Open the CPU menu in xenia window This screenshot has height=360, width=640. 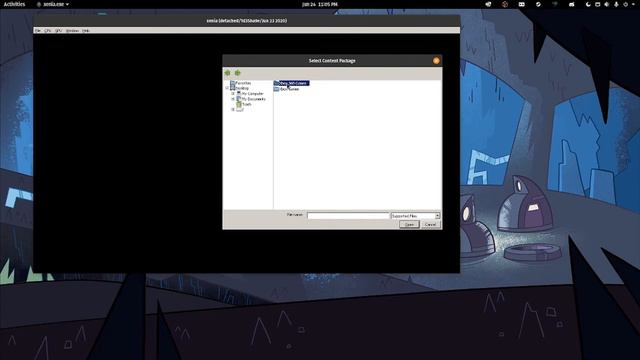pos(47,31)
